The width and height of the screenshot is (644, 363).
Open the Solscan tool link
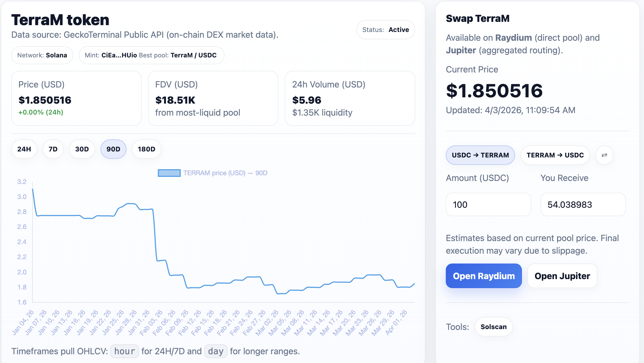(x=493, y=327)
